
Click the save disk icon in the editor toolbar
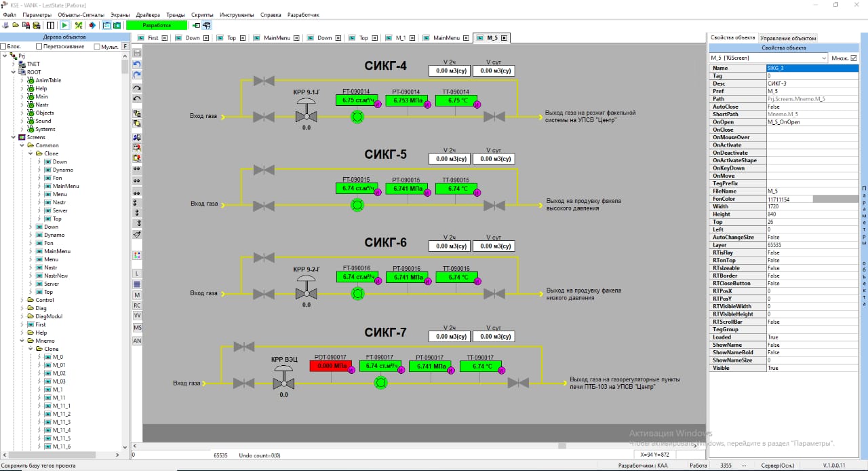(x=137, y=52)
